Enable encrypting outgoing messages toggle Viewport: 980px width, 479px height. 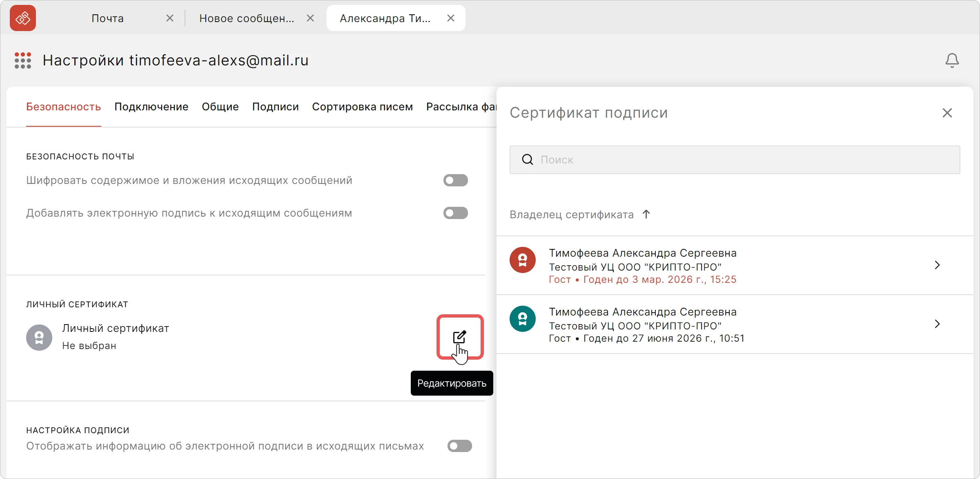tap(456, 180)
